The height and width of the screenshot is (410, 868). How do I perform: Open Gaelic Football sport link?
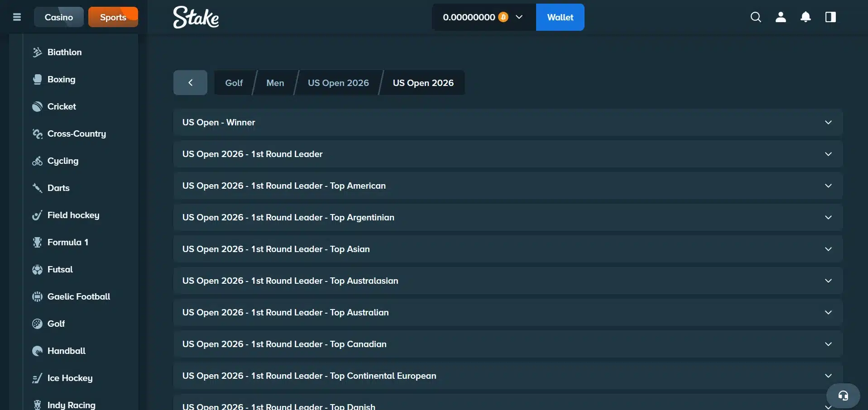79,296
